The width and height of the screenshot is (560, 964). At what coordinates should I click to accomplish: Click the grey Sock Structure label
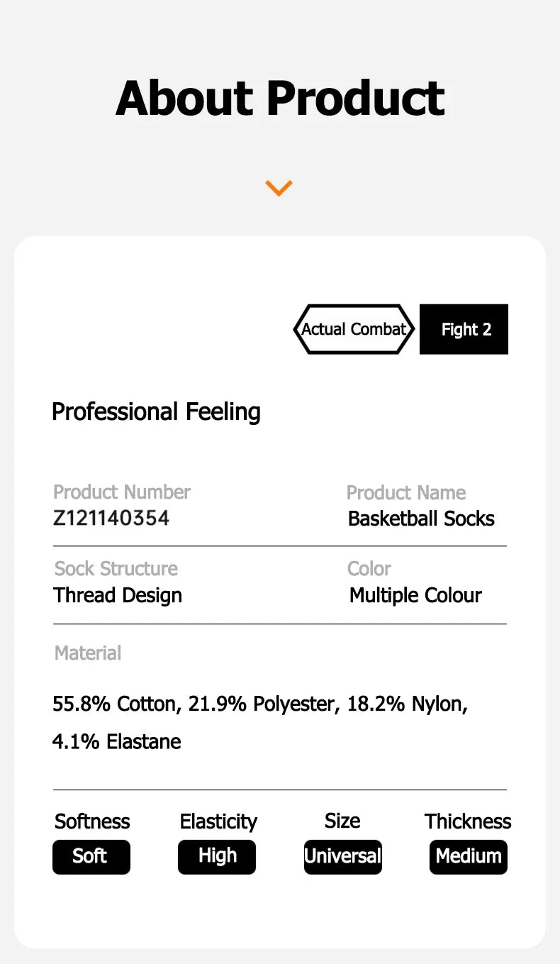[116, 569]
